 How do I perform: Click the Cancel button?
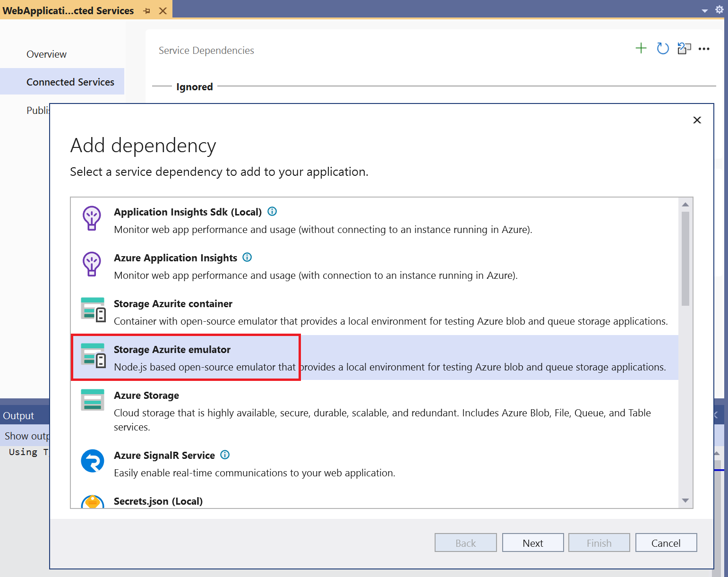(x=666, y=543)
